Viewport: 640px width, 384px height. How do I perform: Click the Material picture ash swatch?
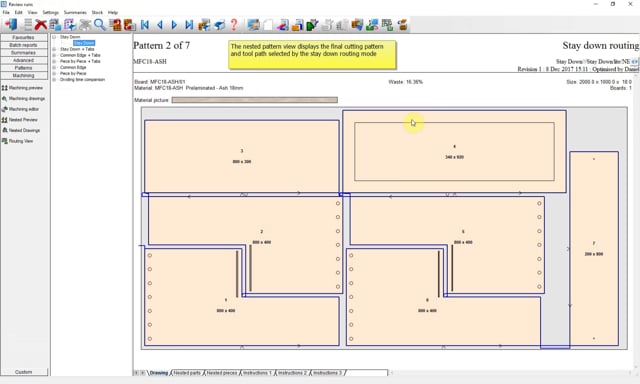point(254,100)
